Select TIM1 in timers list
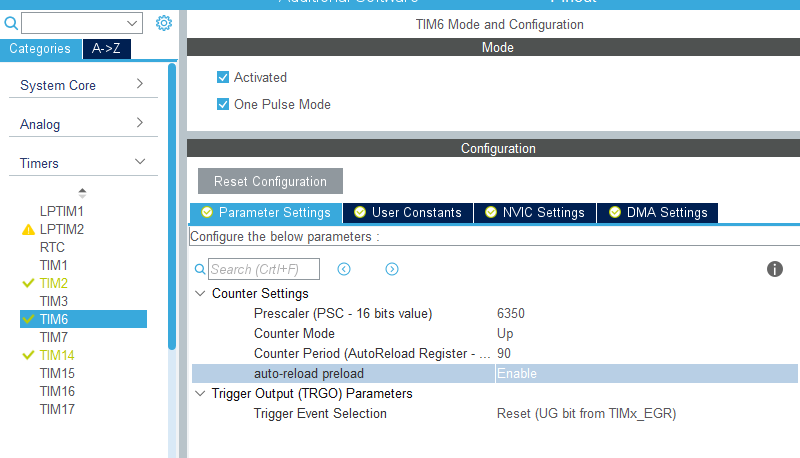 pos(54,265)
